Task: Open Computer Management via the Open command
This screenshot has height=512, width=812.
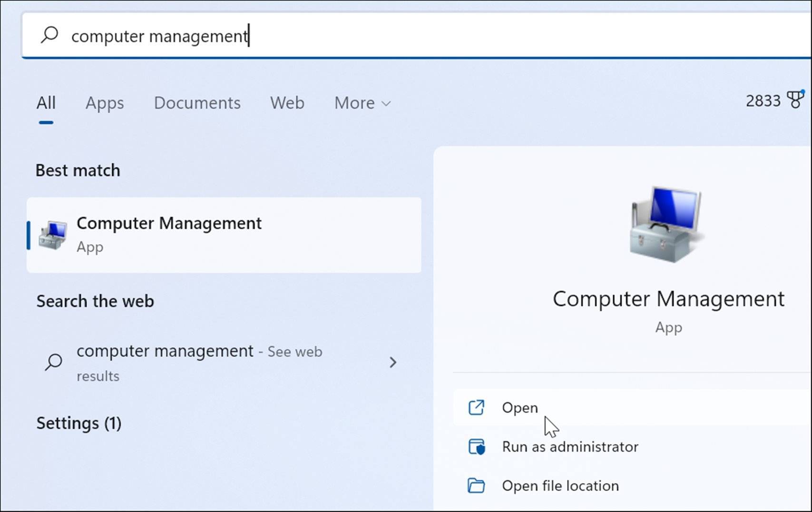Action: 520,408
